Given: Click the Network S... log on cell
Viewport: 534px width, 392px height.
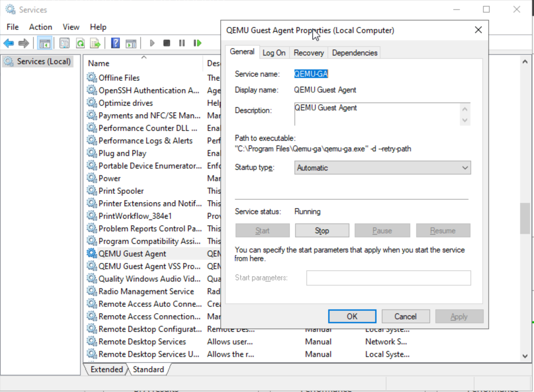Looking at the screenshot, I should click(386, 341).
